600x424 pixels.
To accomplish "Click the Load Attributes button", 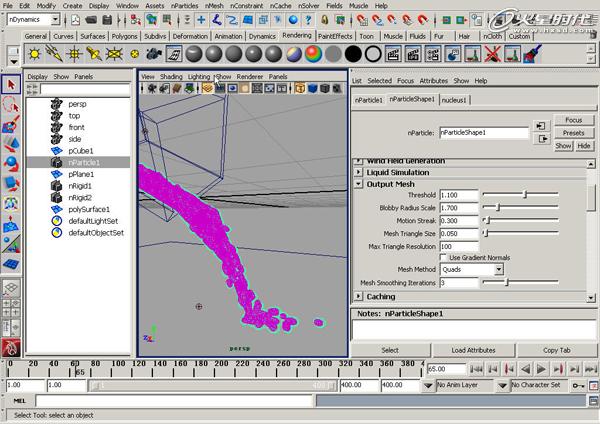I will (473, 350).
